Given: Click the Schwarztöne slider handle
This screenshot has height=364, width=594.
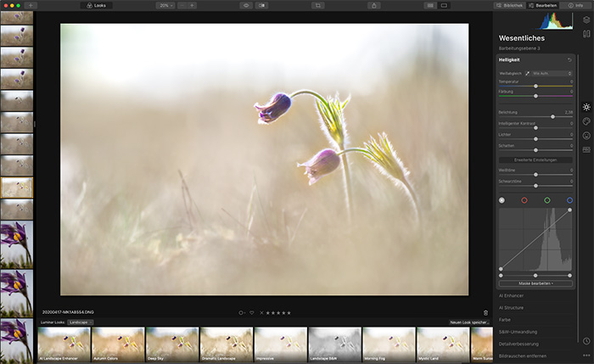Looking at the screenshot, I should pos(535,186).
